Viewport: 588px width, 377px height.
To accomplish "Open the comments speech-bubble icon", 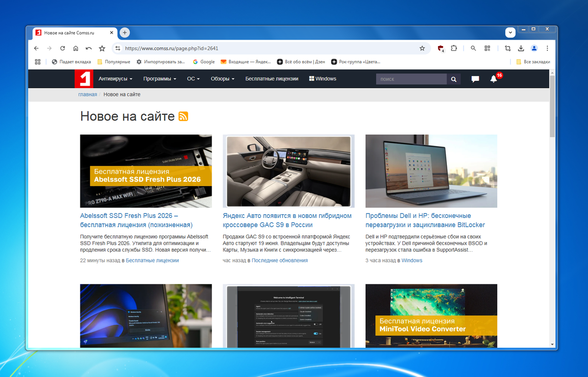I will [475, 79].
